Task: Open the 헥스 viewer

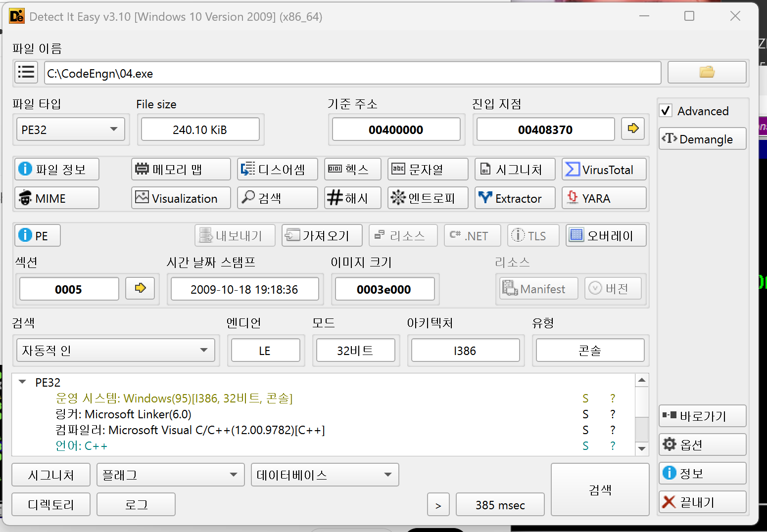Action: (x=353, y=170)
